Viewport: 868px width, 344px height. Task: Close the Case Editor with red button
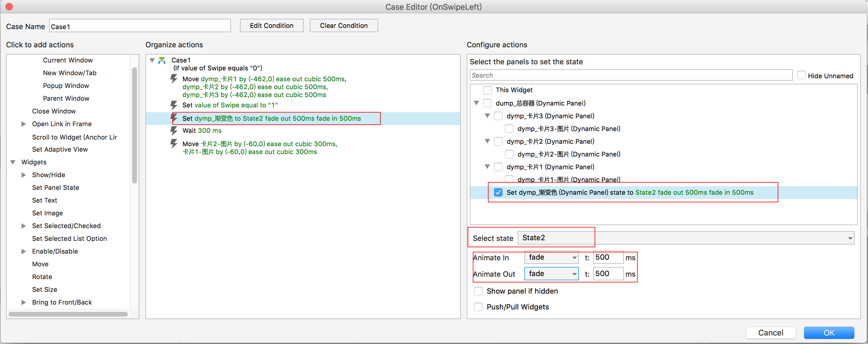9,7
